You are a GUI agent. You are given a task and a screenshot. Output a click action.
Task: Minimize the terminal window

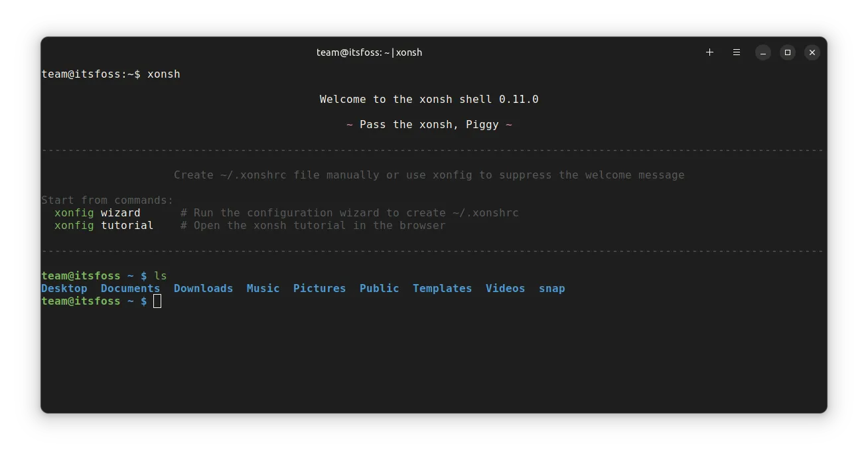[x=763, y=52]
